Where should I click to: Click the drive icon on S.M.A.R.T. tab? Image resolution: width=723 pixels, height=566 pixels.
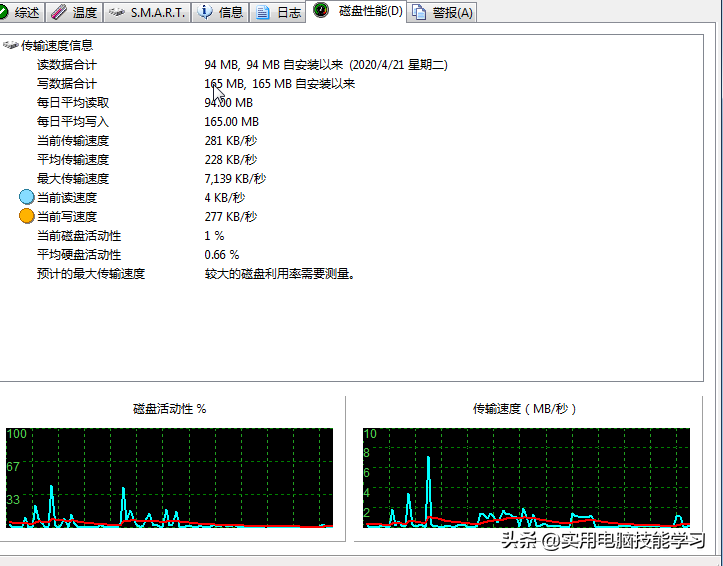tap(117, 12)
